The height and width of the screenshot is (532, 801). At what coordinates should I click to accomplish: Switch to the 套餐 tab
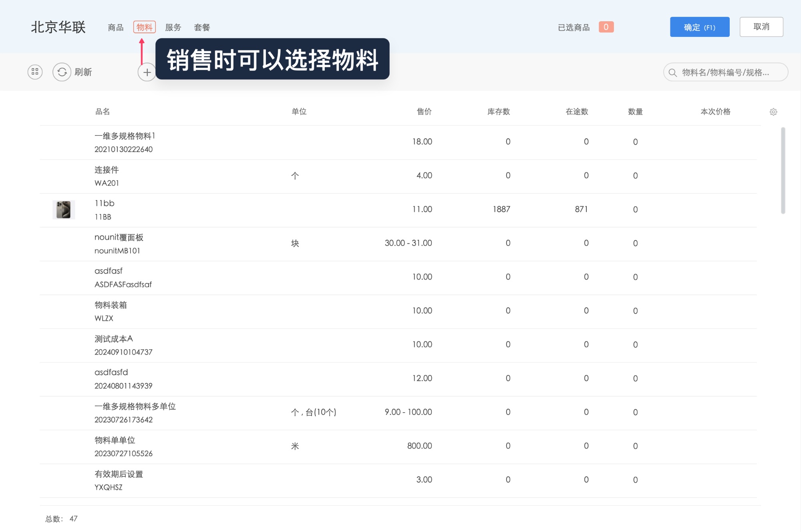coord(202,27)
